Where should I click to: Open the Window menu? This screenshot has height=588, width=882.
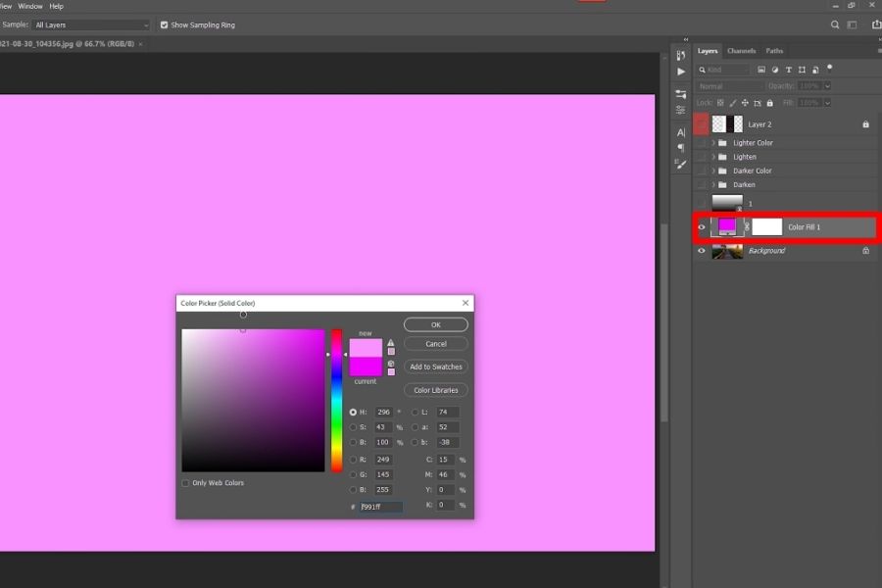point(30,6)
